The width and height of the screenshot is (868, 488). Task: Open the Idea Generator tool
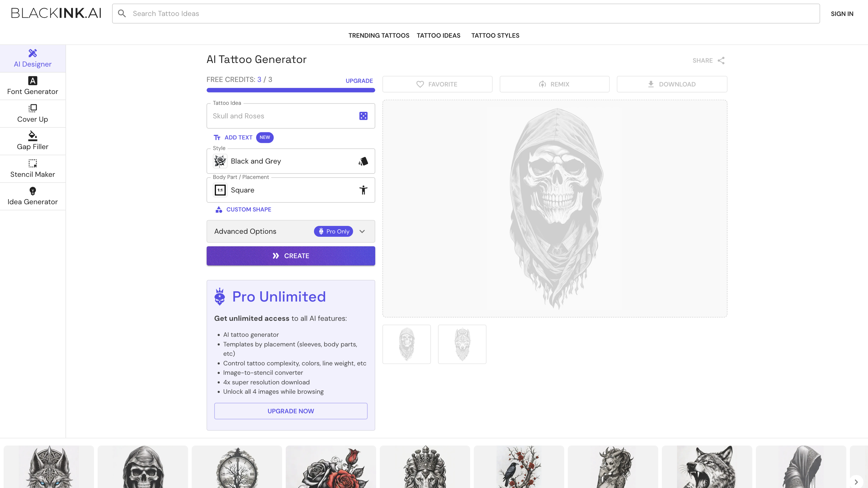[x=33, y=196]
